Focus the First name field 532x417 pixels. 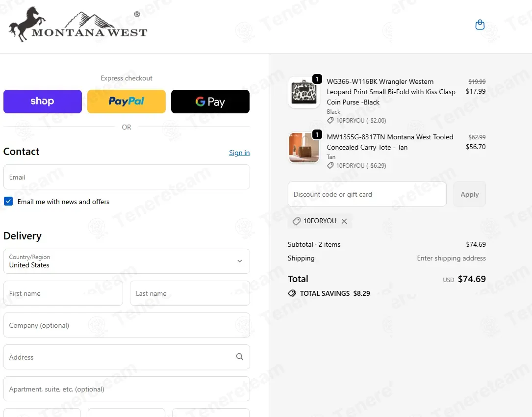63,293
